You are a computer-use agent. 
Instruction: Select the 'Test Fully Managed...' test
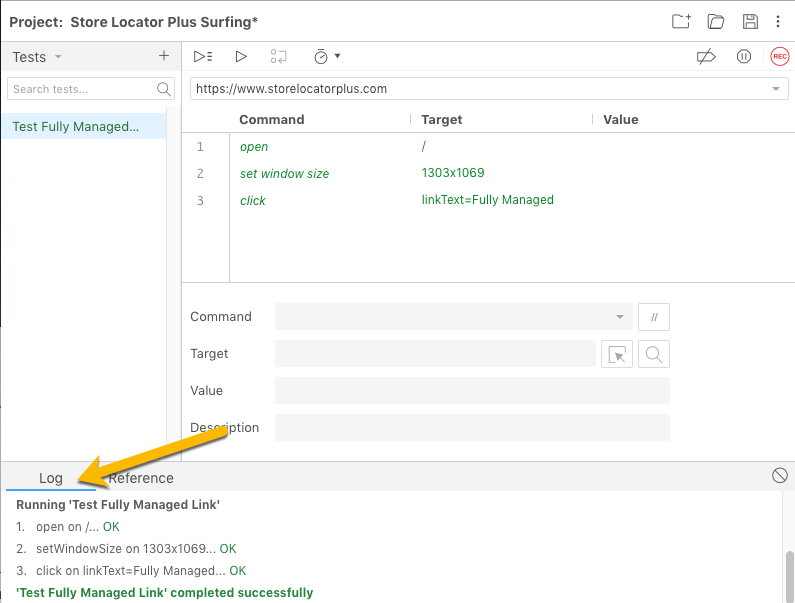(x=76, y=126)
